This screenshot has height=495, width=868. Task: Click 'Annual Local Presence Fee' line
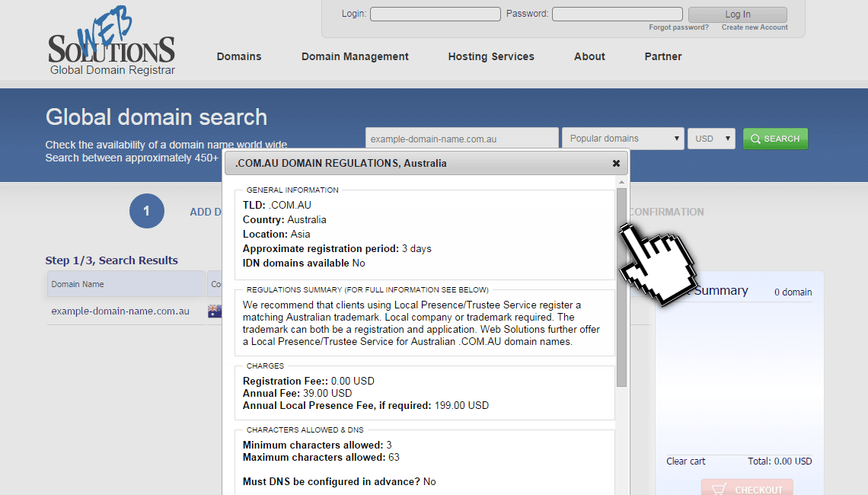click(x=365, y=406)
